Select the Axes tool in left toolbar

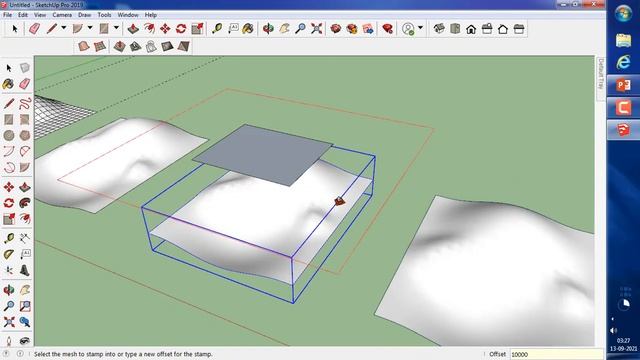point(9,270)
